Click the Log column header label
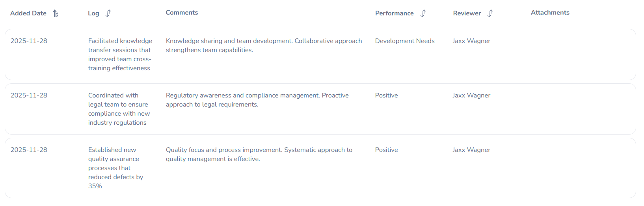The image size is (644, 206). [93, 13]
